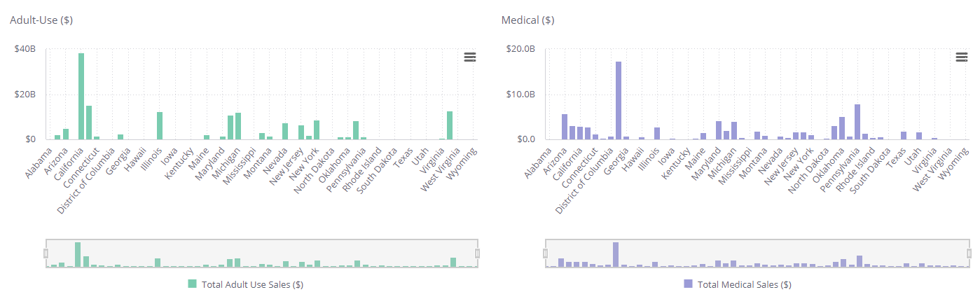Click the West Virginia bar in Adult-Use chart
The image size is (980, 299).
pos(450,125)
